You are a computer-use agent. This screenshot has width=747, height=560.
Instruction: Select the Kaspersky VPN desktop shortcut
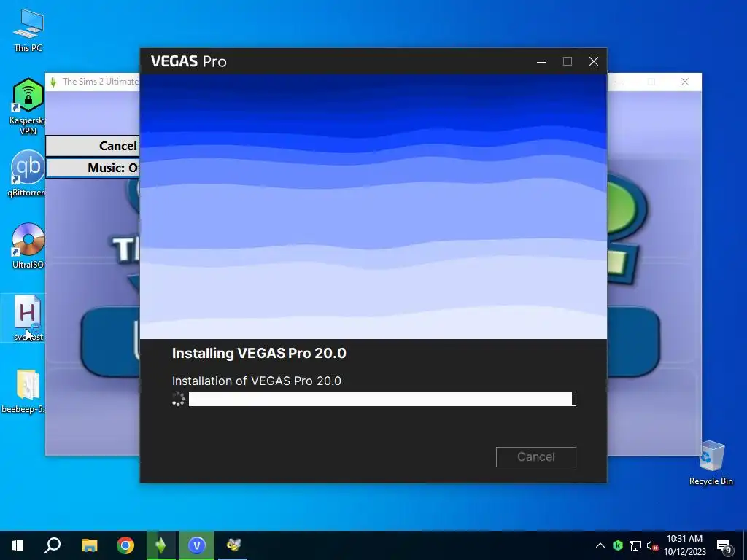(x=28, y=106)
